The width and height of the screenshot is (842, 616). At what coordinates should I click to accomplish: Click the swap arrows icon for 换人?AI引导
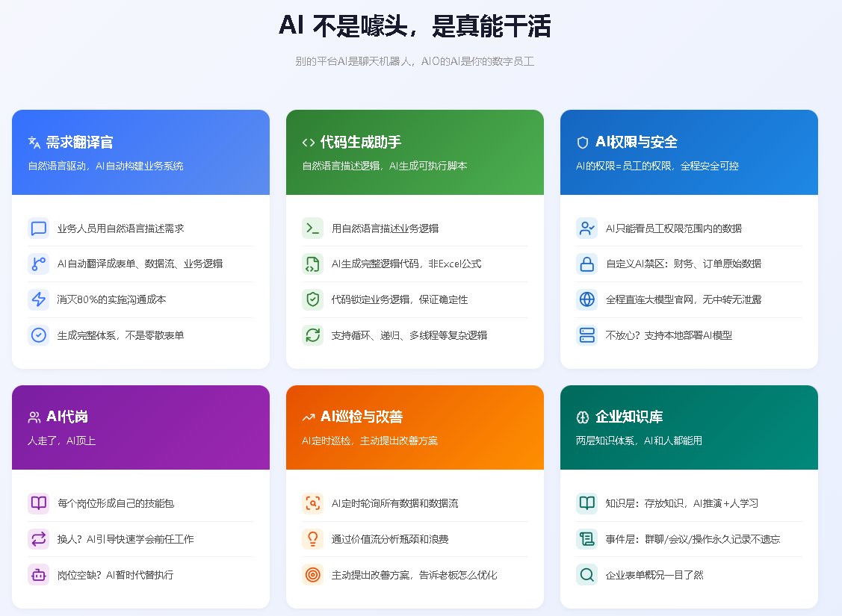(x=39, y=539)
